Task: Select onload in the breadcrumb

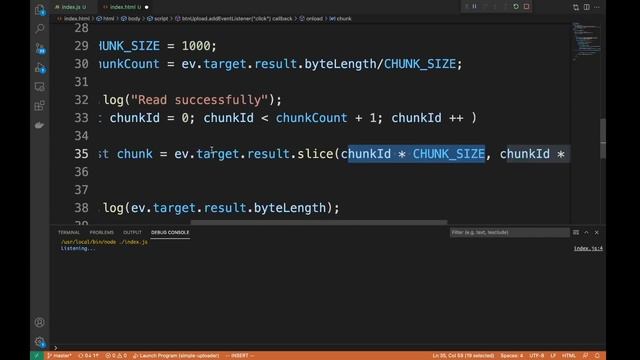Action: point(311,19)
